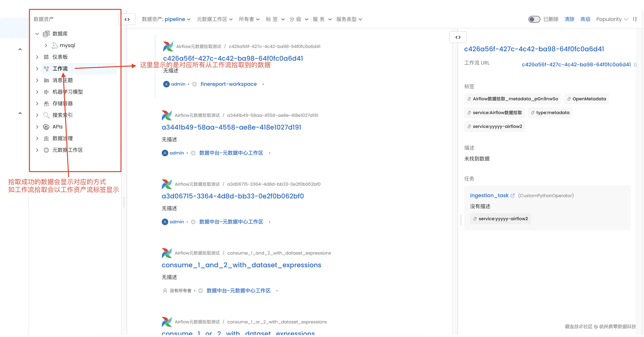This screenshot has width=644, height=337.
Task: Select the 数据库 sidebar icon
Action: [46, 34]
